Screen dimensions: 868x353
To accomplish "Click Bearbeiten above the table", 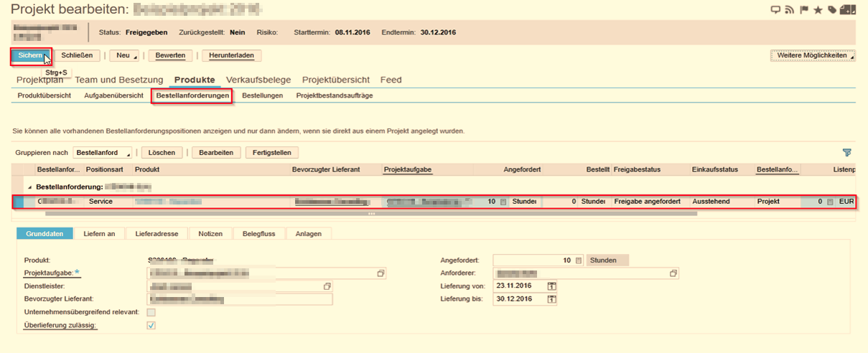I will coord(215,153).
